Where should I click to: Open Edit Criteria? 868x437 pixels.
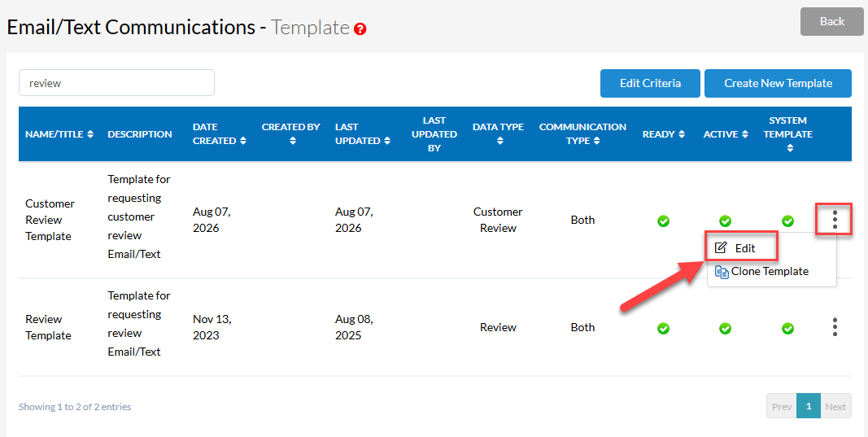point(651,83)
